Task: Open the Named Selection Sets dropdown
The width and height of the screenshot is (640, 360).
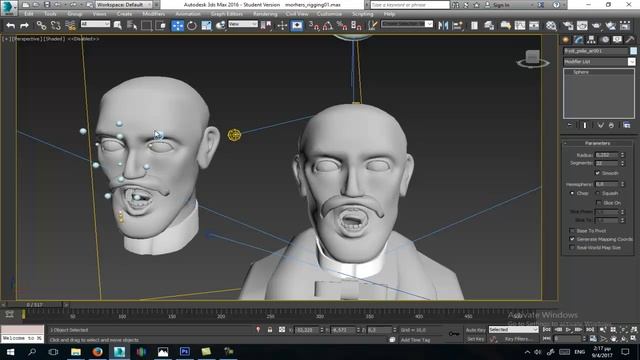Action: tap(407, 24)
